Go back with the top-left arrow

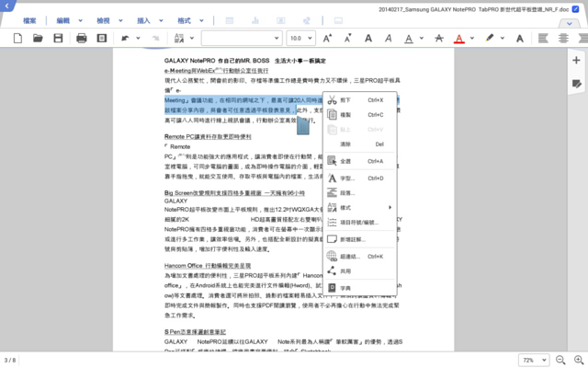(x=6, y=6)
